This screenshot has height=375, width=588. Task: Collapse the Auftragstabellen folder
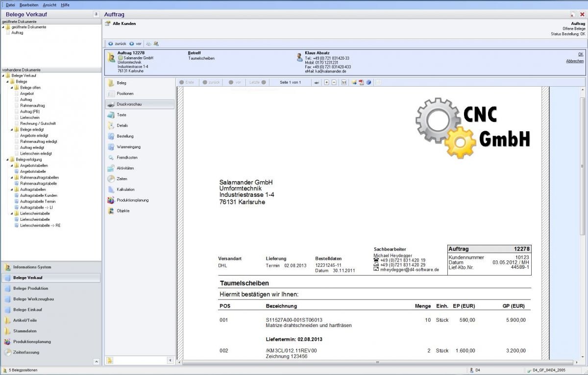click(12, 189)
